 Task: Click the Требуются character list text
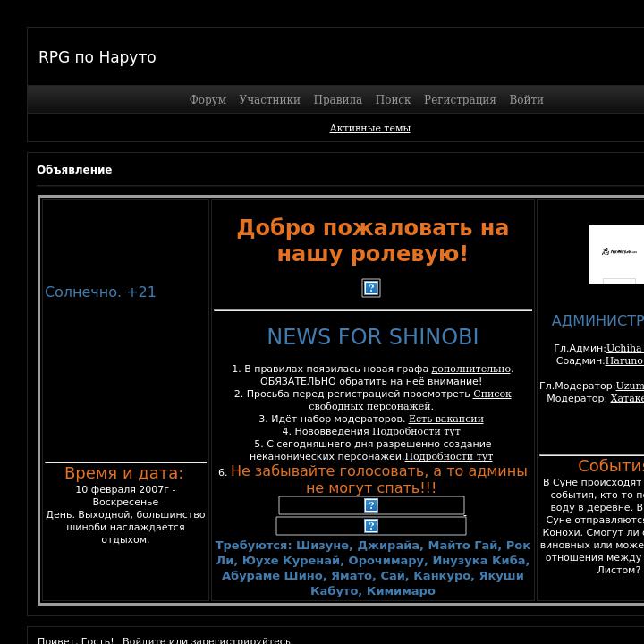373,568
